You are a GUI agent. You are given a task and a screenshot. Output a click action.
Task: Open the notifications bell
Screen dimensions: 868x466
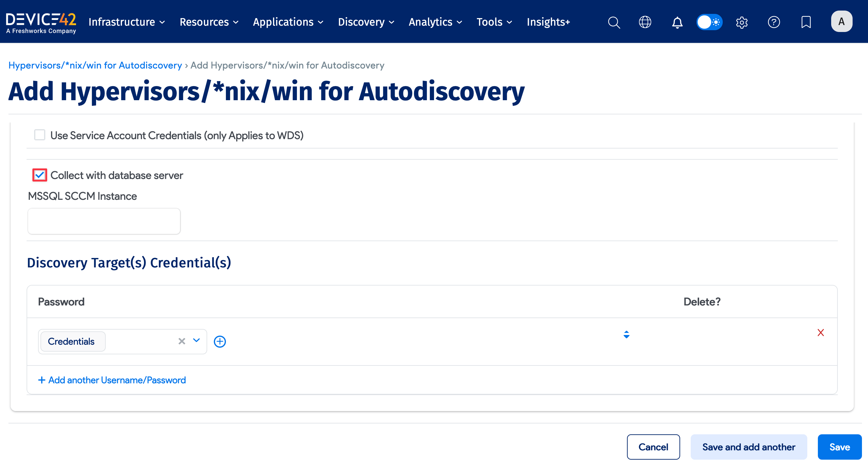click(677, 22)
